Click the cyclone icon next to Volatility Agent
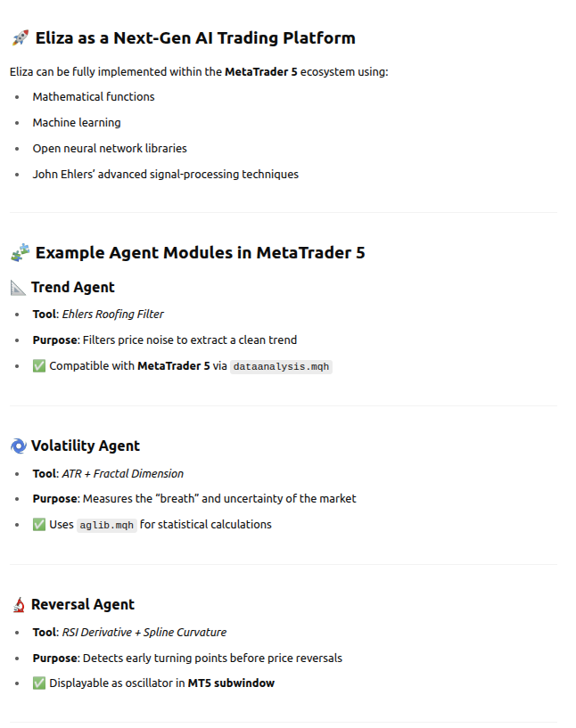 point(18,446)
